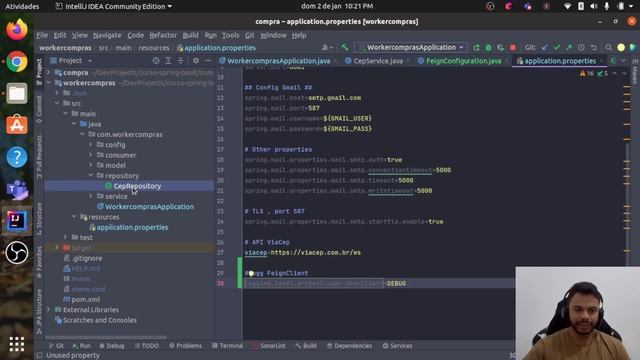Click the Build project hammer icon

tap(344, 47)
